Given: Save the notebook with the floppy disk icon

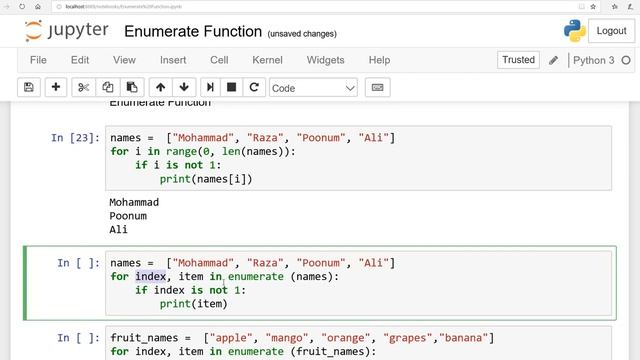Looking at the screenshot, I should (29, 87).
